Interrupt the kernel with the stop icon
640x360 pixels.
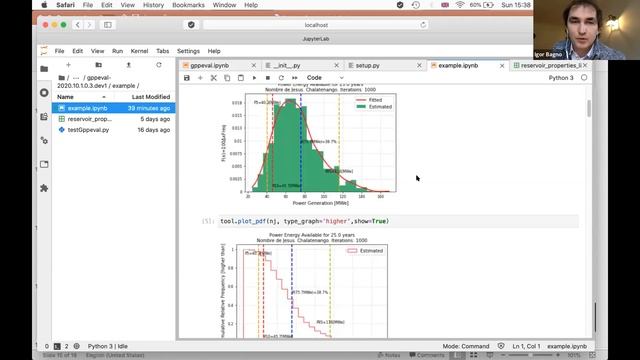tap(268, 78)
